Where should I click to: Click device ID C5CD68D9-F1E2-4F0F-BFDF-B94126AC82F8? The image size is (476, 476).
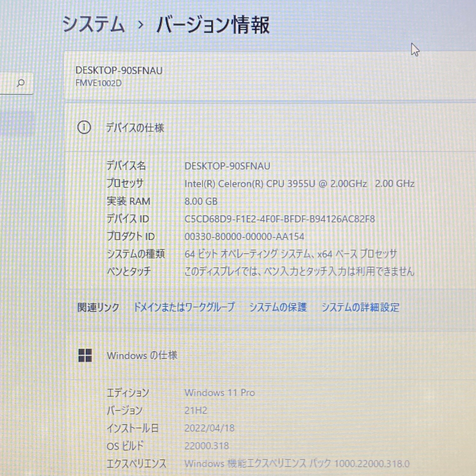(280, 219)
